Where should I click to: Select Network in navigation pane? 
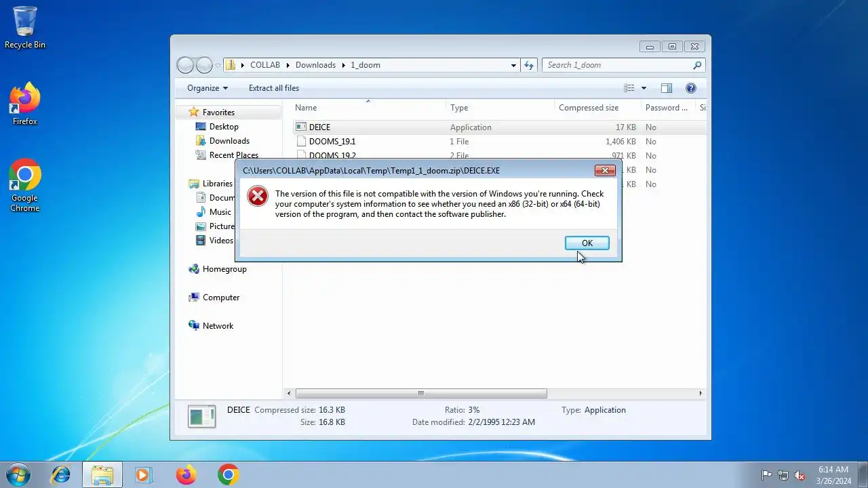(x=218, y=326)
